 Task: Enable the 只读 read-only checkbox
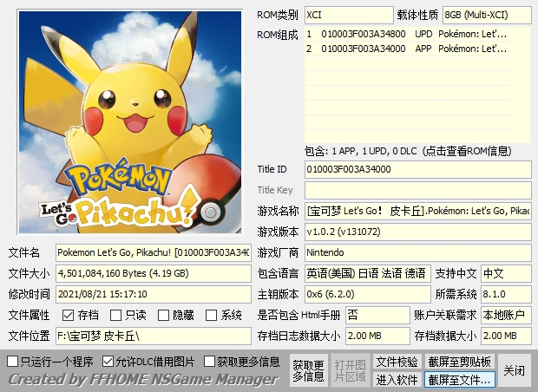tap(116, 316)
